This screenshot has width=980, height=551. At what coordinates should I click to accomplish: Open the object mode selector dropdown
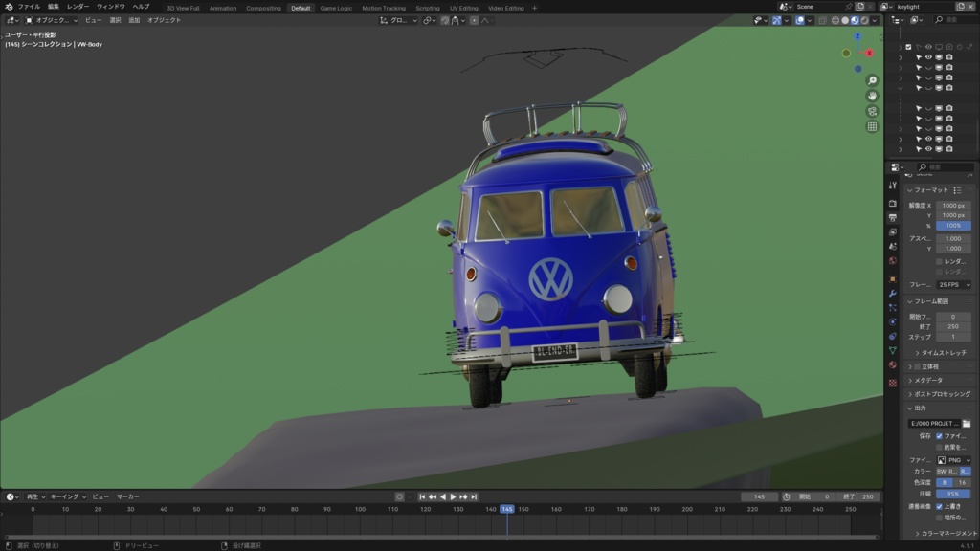pos(52,21)
